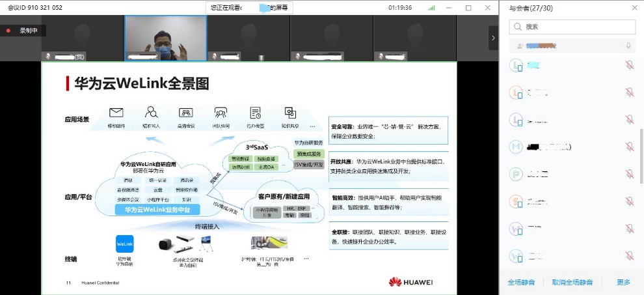
Task: Click the 全联接 description box
Action: click(x=388, y=237)
